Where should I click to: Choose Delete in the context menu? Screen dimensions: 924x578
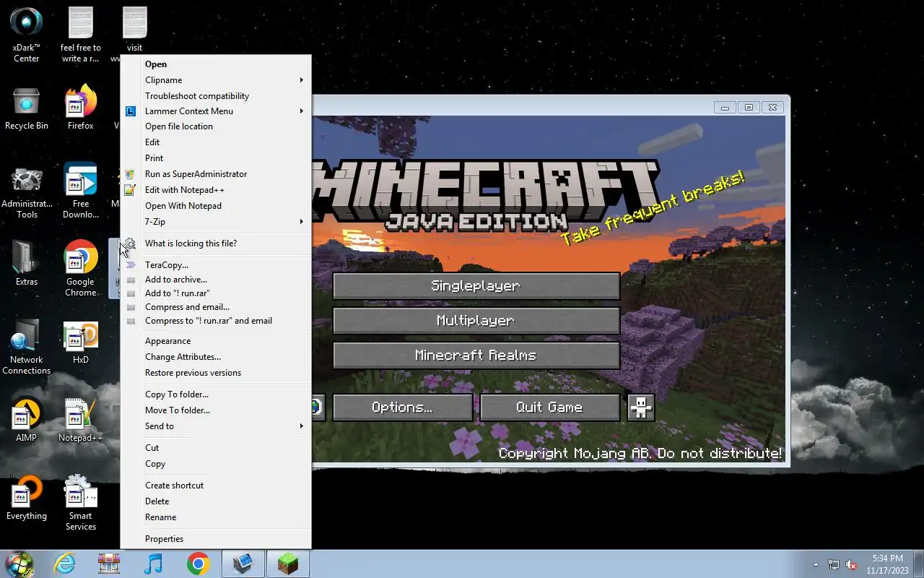click(x=216, y=501)
